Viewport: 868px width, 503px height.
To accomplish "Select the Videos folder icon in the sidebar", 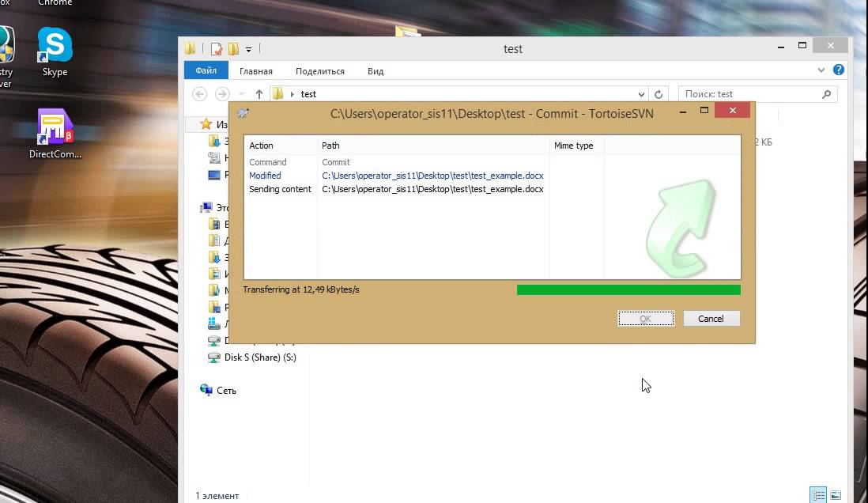I will coord(214,225).
